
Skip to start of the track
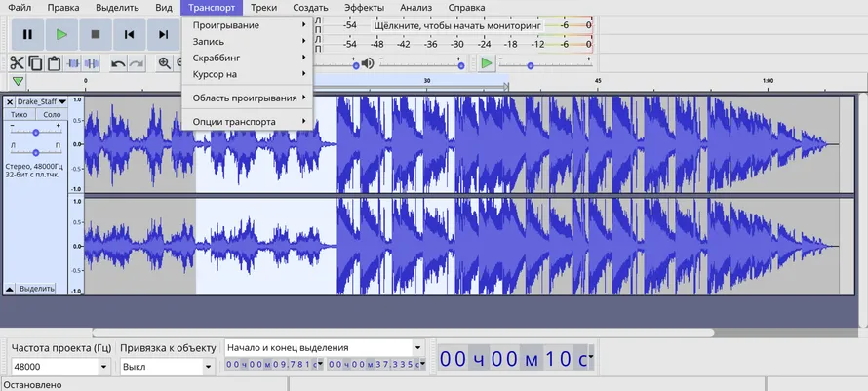(129, 35)
